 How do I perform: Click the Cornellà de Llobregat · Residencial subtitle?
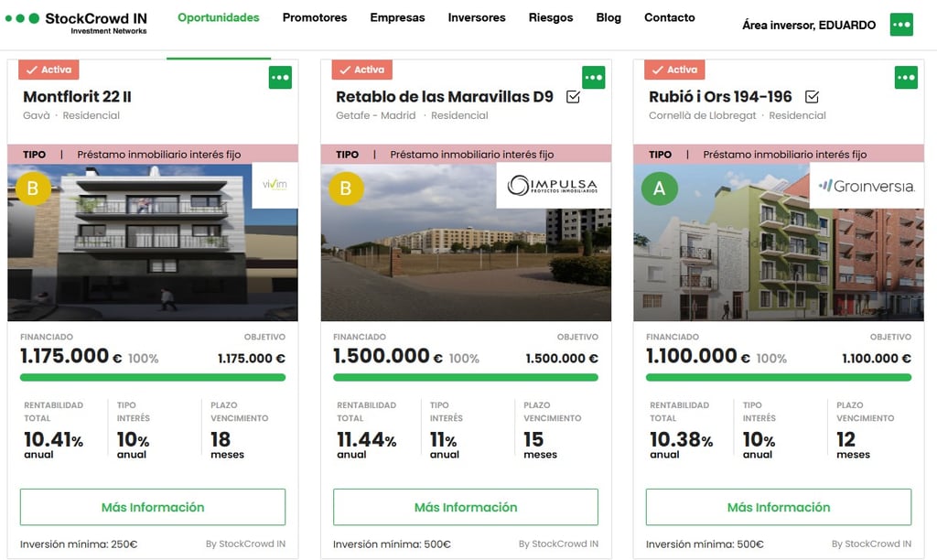tap(738, 115)
